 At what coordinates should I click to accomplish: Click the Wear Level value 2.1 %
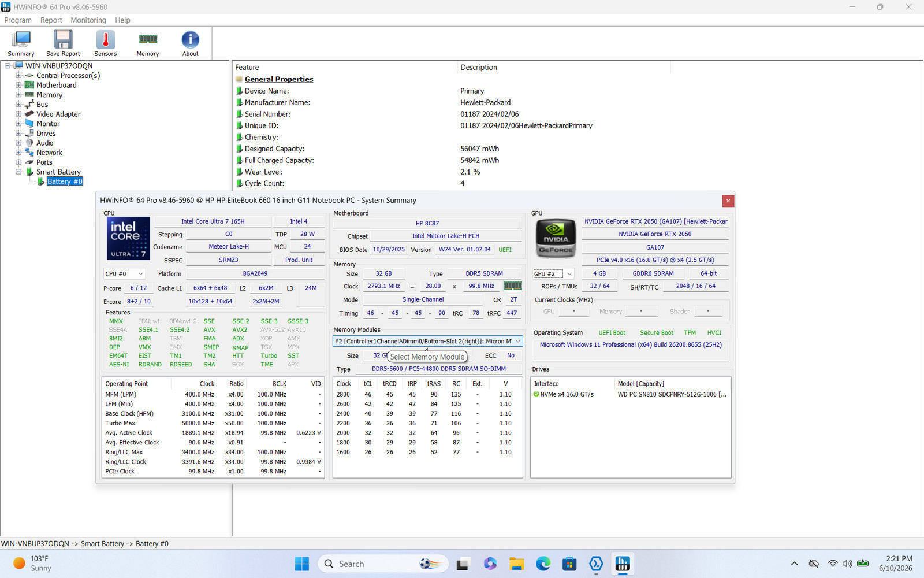tap(470, 172)
